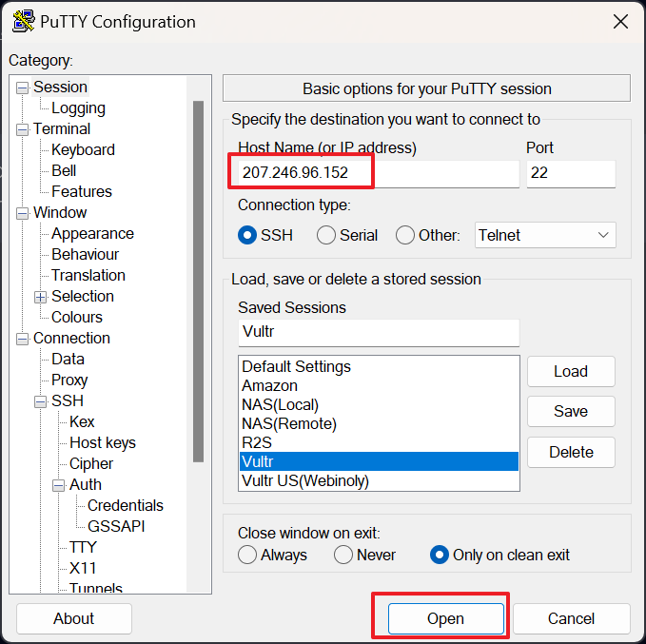Select Amazon saved session
The height and width of the screenshot is (644, 646).
(x=269, y=386)
